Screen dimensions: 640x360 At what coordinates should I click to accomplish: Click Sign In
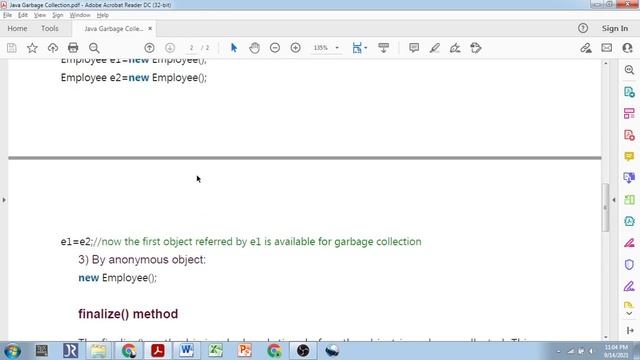pos(615,28)
